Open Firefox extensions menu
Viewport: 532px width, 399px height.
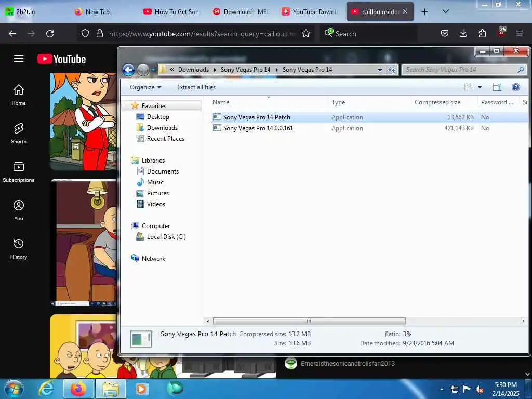[482, 33]
